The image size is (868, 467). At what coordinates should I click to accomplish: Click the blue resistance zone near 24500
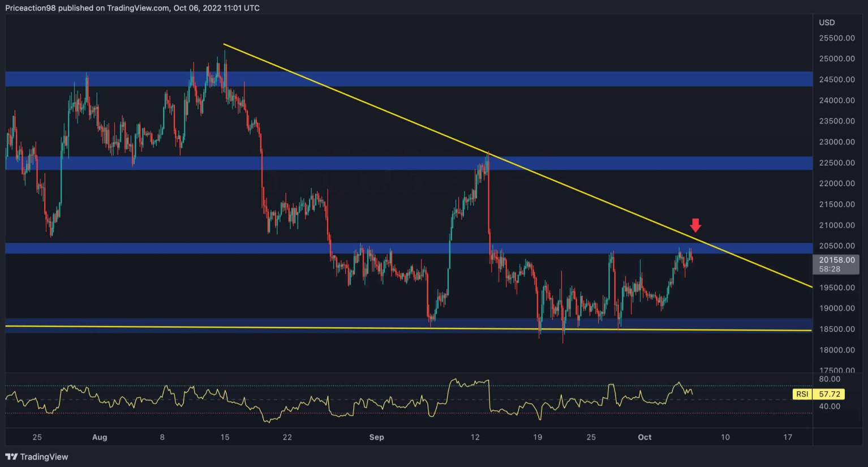tap(396, 79)
